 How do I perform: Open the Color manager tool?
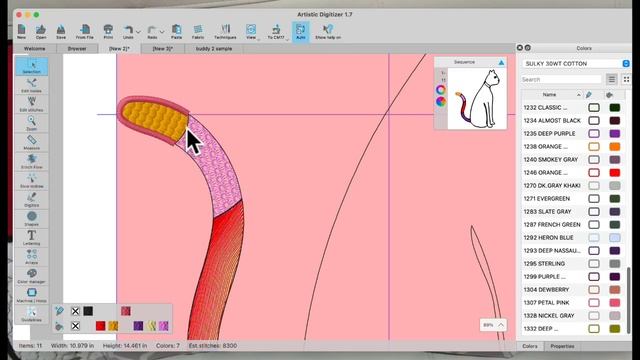click(x=31, y=276)
